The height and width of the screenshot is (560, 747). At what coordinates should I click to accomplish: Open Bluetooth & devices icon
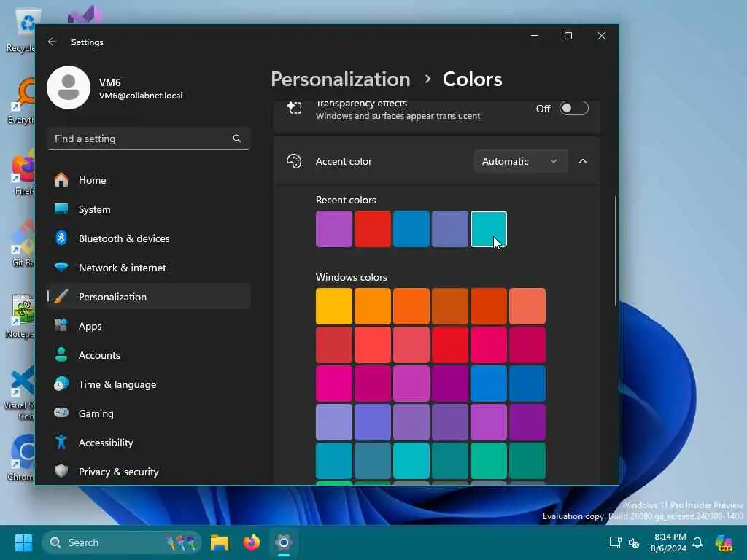61,238
